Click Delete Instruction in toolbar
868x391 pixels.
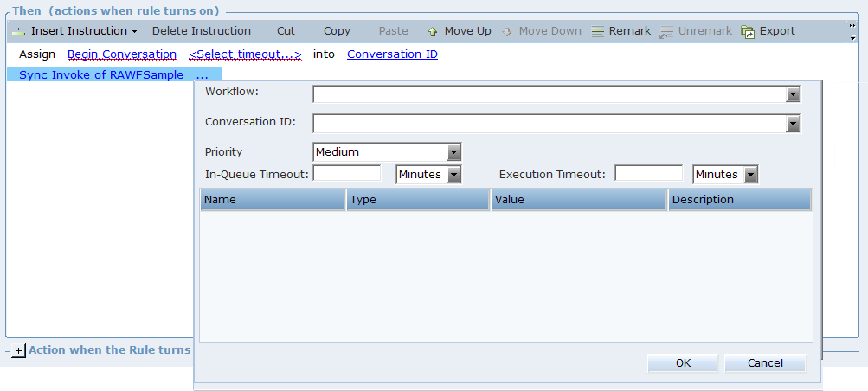point(201,31)
